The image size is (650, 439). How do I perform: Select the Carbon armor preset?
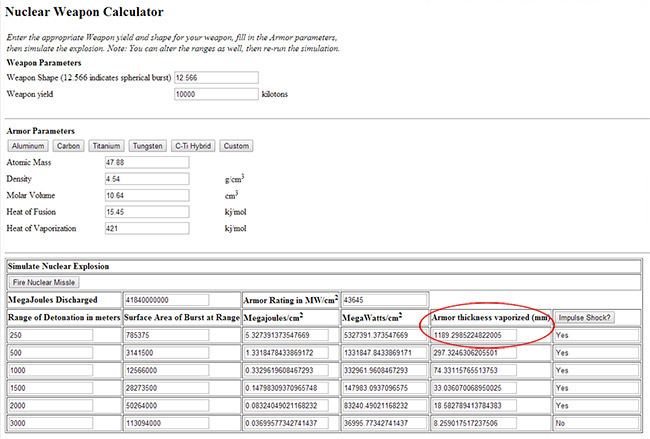(x=70, y=146)
